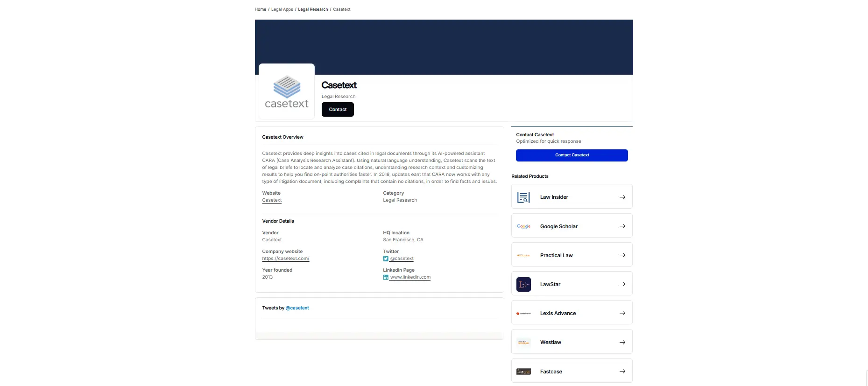Open the Casetext website link
This screenshot has height=386, width=868.
coord(272,200)
